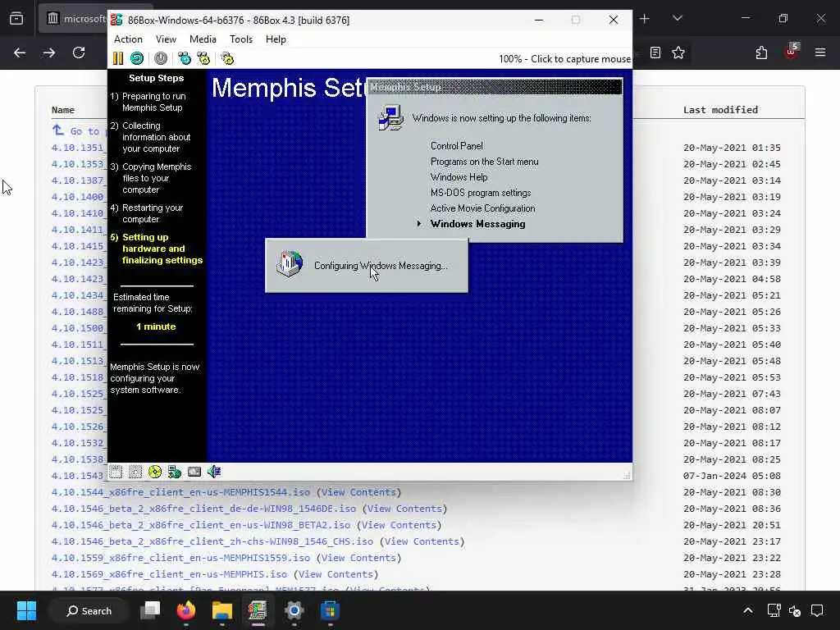Screen dimensions: 840x630
Task: Click the taskbar Search box
Action: (89, 610)
